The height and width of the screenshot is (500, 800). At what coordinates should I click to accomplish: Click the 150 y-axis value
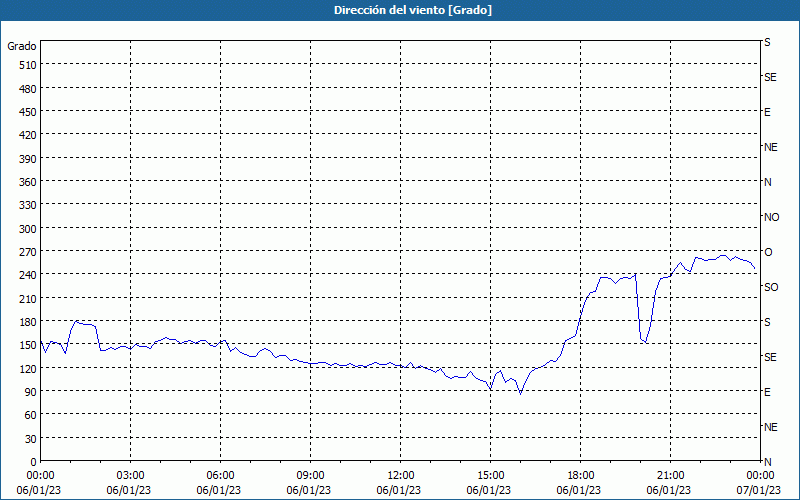pyautogui.click(x=29, y=345)
